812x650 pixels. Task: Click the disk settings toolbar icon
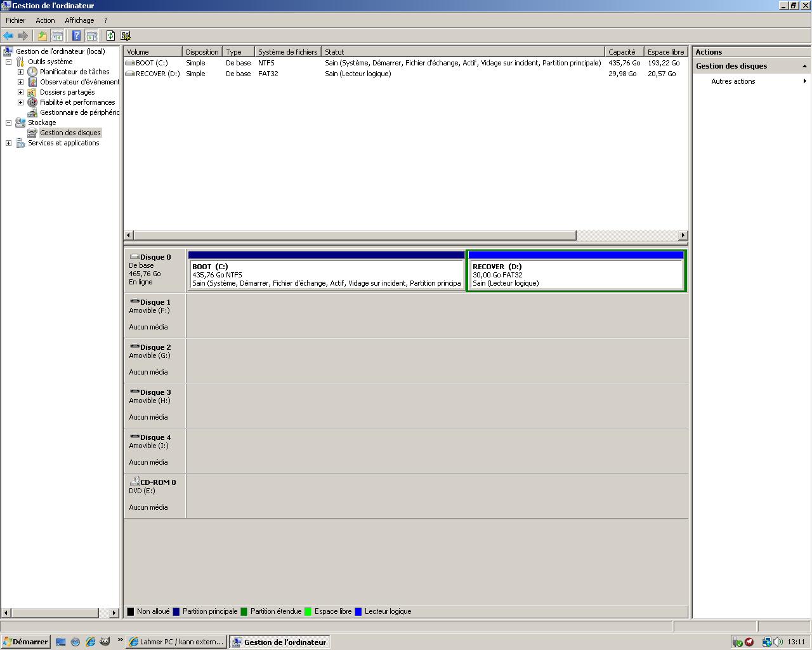(126, 36)
